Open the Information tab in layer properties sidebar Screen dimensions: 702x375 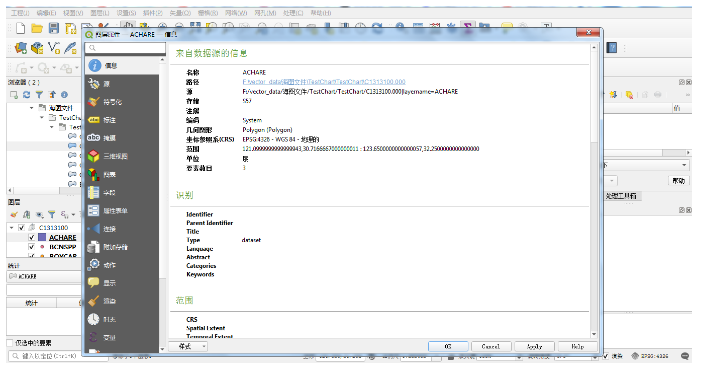[x=122, y=65]
